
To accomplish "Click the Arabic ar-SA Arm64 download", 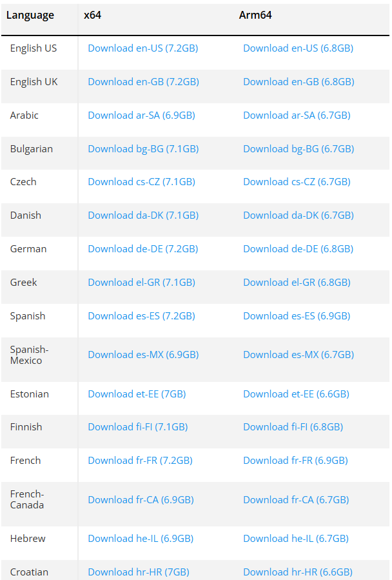I will point(297,115).
